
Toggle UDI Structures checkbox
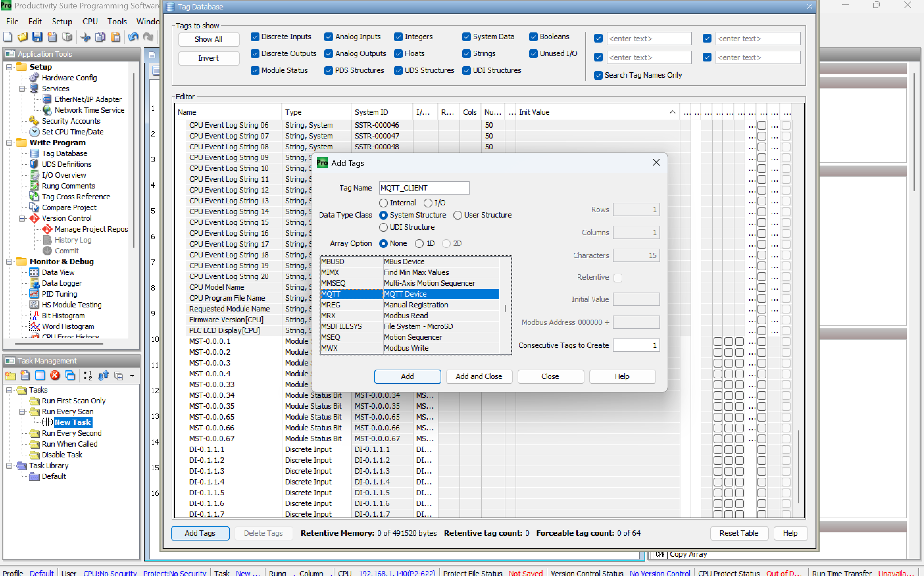pos(467,70)
